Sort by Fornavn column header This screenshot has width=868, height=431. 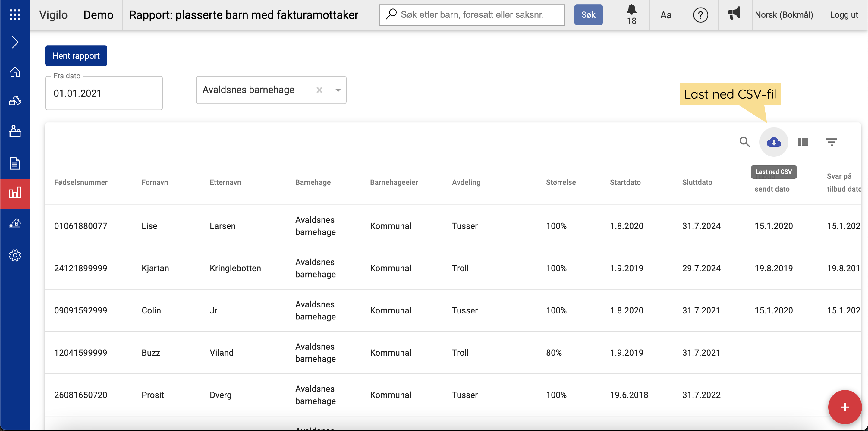tap(155, 182)
